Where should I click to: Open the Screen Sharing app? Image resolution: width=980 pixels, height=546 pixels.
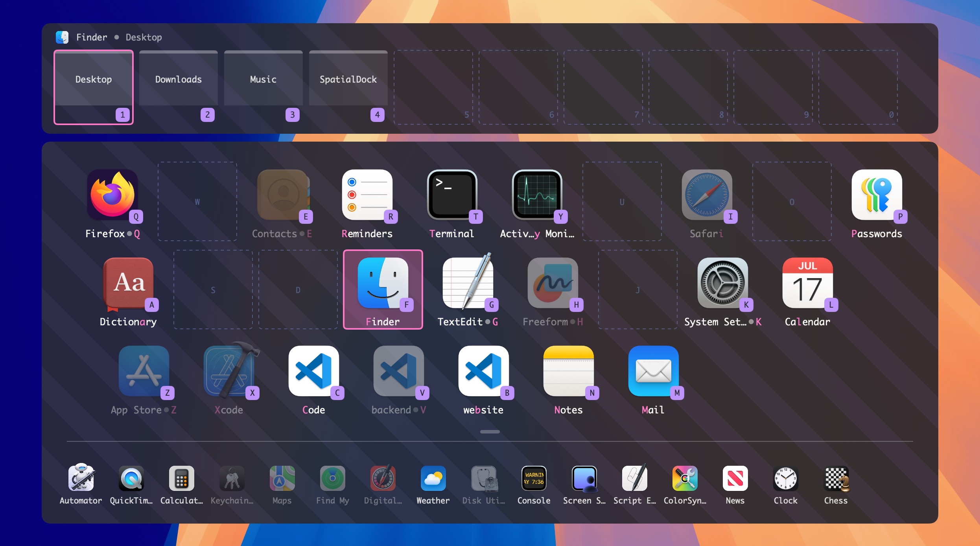click(x=584, y=478)
